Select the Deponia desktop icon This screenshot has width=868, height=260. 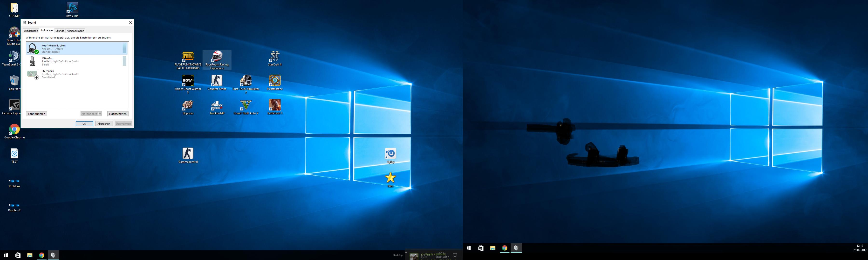[x=188, y=105]
